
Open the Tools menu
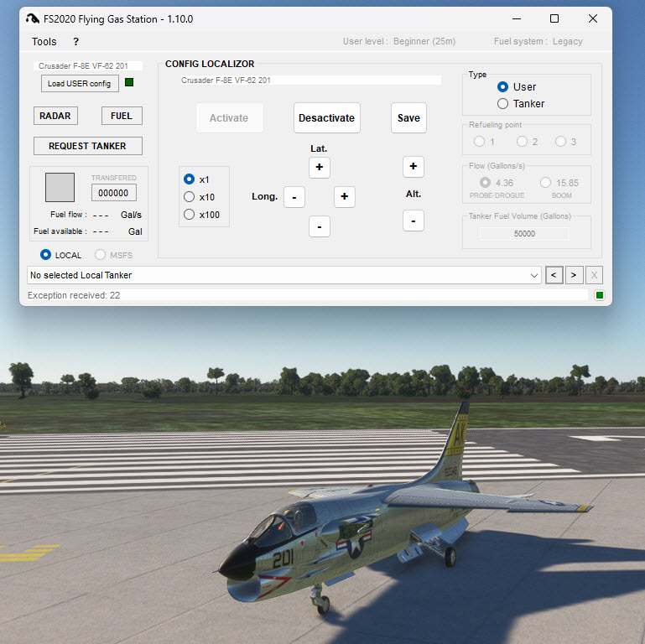[44, 42]
